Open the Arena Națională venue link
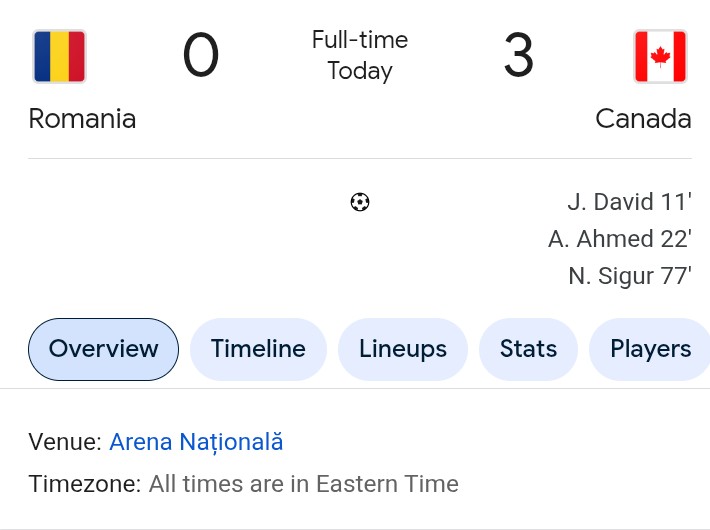Screen dimensions: 710x530 tap(196, 442)
